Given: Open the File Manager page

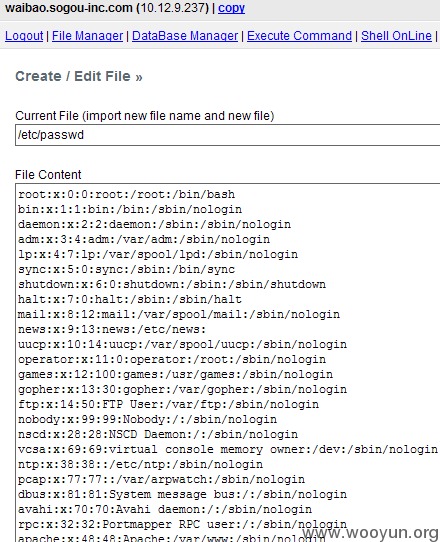Looking at the screenshot, I should pos(87,36).
